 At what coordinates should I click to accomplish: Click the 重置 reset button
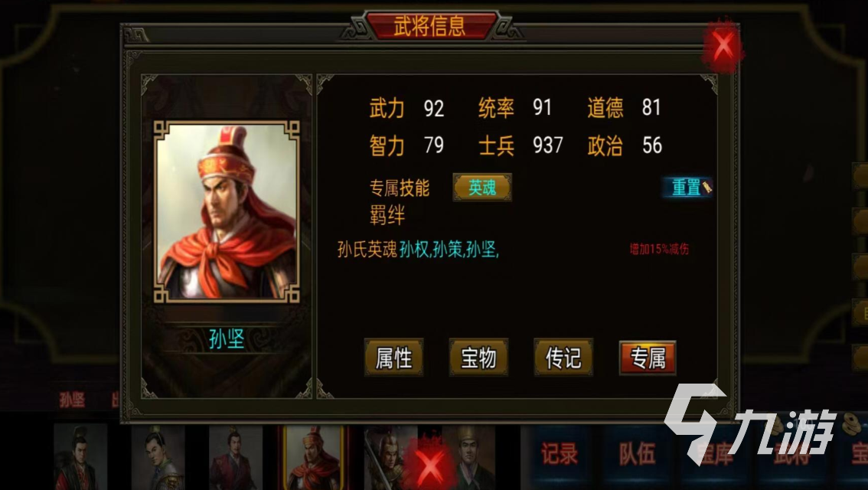pyautogui.click(x=687, y=187)
